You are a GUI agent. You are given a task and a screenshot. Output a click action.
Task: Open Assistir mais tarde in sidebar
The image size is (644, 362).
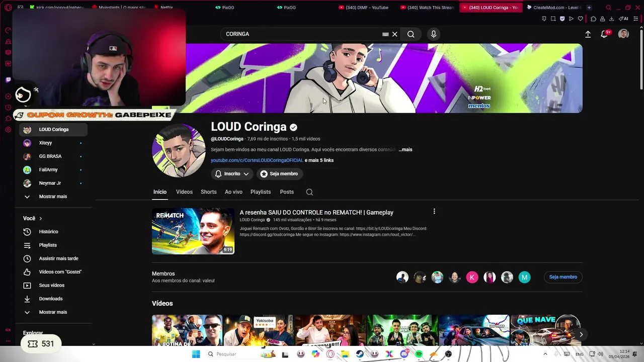(53, 258)
